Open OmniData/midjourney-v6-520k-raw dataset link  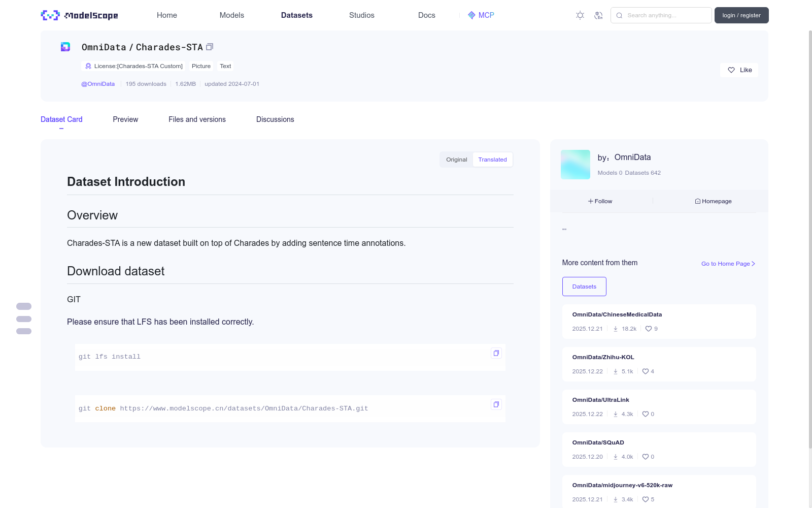point(623,485)
